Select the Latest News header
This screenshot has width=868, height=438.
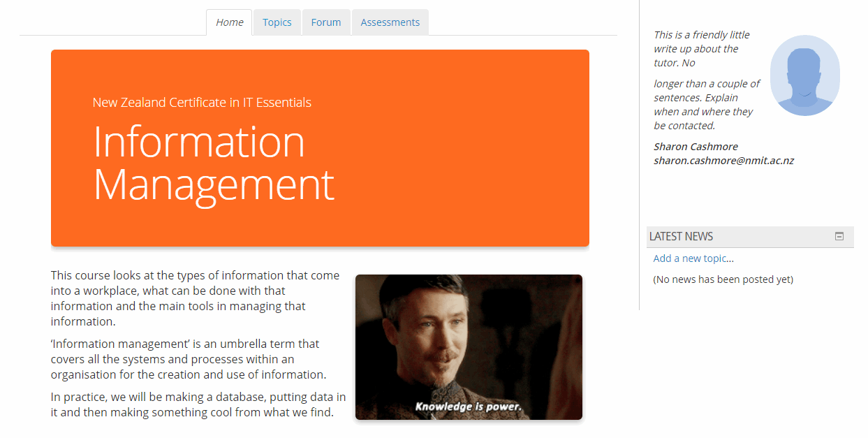681,236
